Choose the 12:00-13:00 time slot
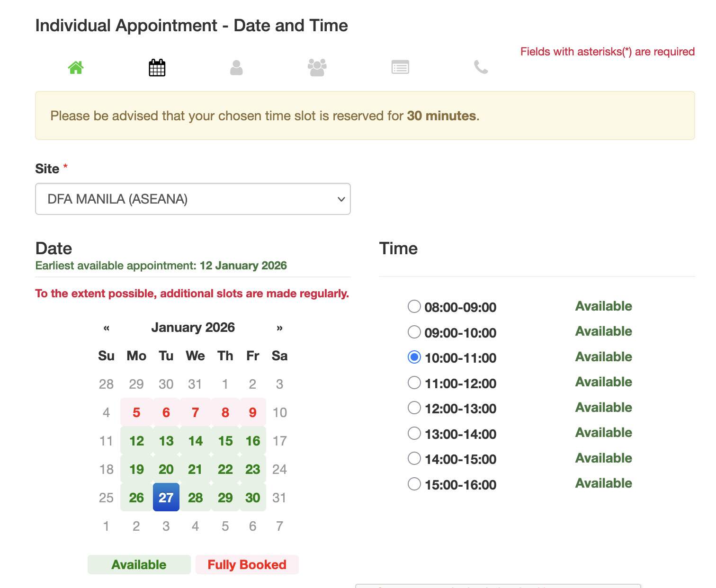Image resolution: width=716 pixels, height=588 pixels. click(414, 408)
